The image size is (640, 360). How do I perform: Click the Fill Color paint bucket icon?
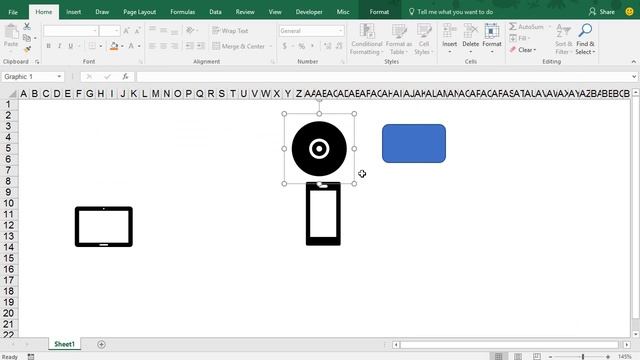(114, 46)
